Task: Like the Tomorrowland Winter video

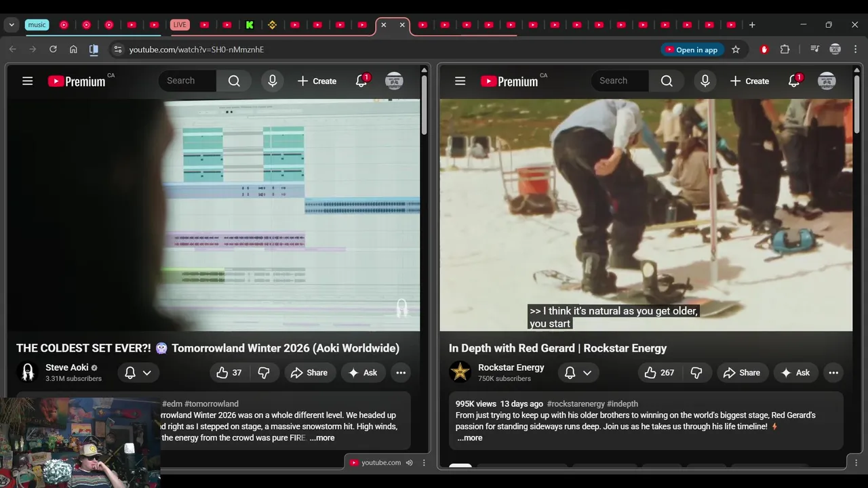Action: (229, 373)
